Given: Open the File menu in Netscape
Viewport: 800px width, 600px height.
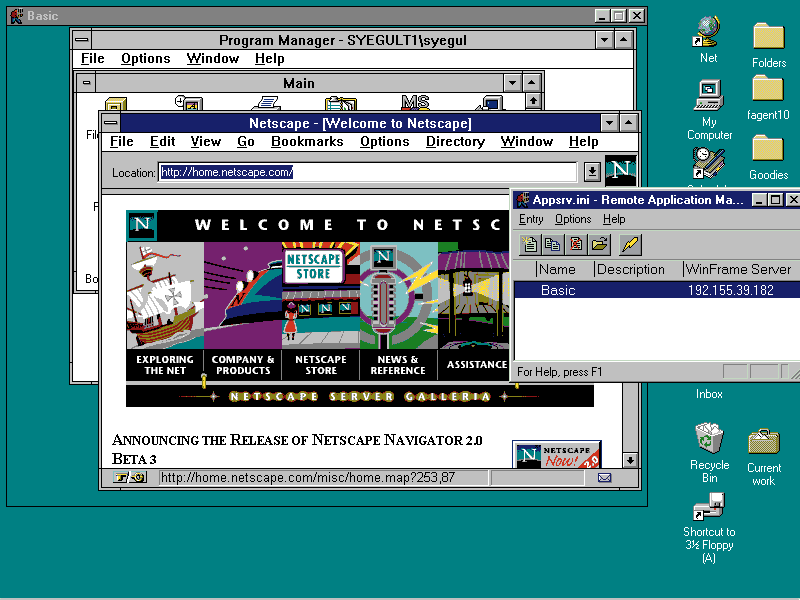Looking at the screenshot, I should [121, 141].
